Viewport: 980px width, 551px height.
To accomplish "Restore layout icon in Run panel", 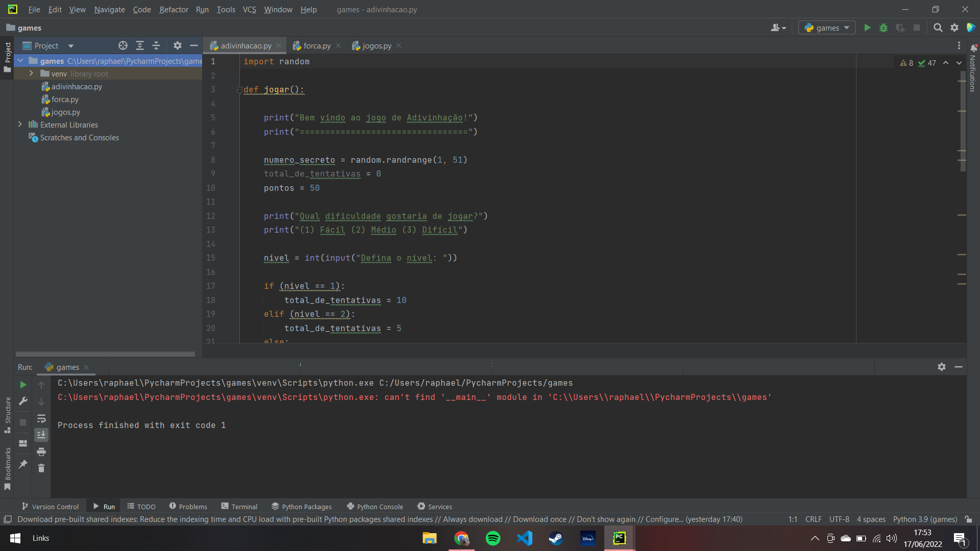I will point(23,443).
